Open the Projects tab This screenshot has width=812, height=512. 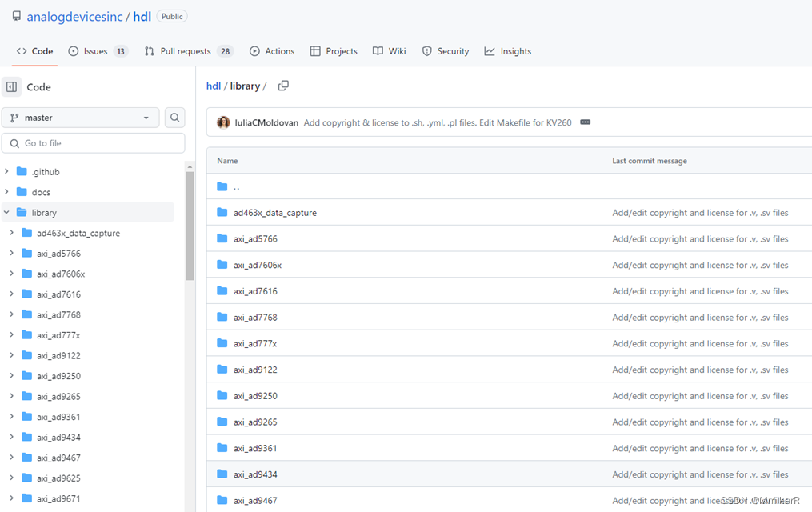[334, 51]
